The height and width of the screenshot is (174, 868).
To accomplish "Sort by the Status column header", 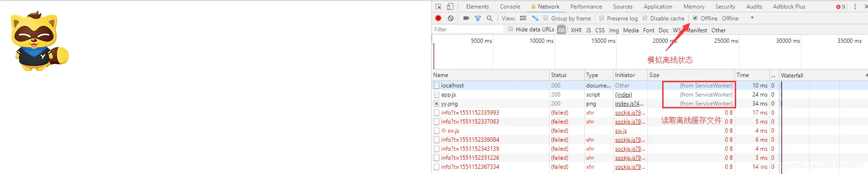I will click(x=566, y=75).
